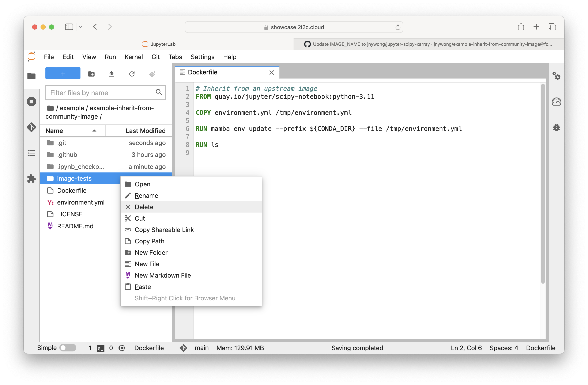The width and height of the screenshot is (588, 385).
Task: Upload files using the toolbar upload icon
Action: [x=112, y=74]
